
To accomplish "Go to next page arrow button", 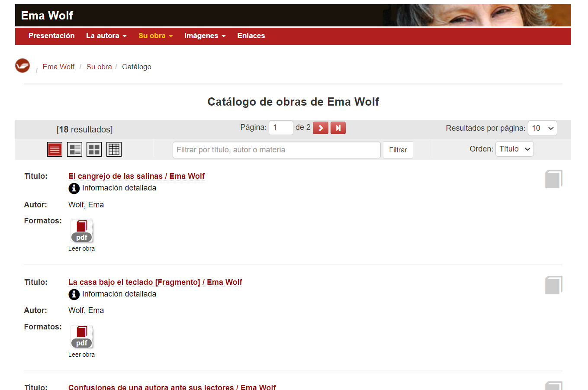I will [x=321, y=128].
